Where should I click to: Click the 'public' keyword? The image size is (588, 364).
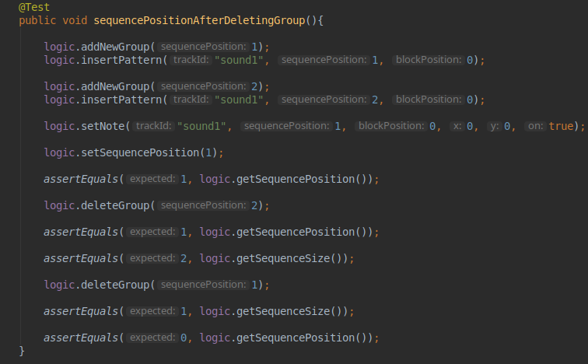(x=37, y=20)
